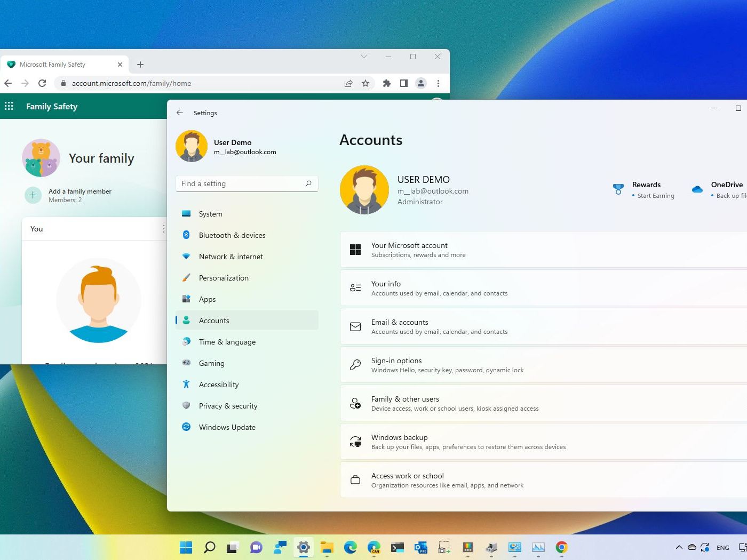This screenshot has height=560, width=747.
Task: Click the Family Safety header title
Action: click(x=52, y=106)
